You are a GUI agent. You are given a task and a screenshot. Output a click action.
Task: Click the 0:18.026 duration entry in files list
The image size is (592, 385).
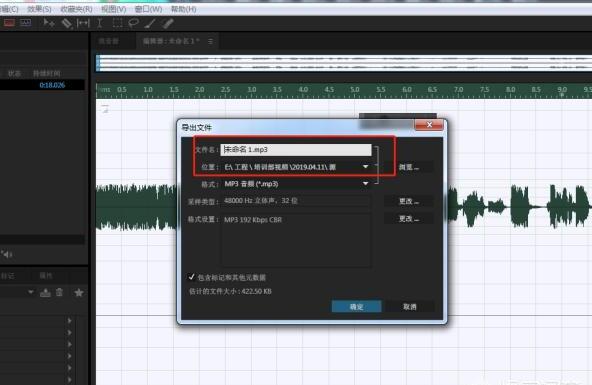(52, 85)
